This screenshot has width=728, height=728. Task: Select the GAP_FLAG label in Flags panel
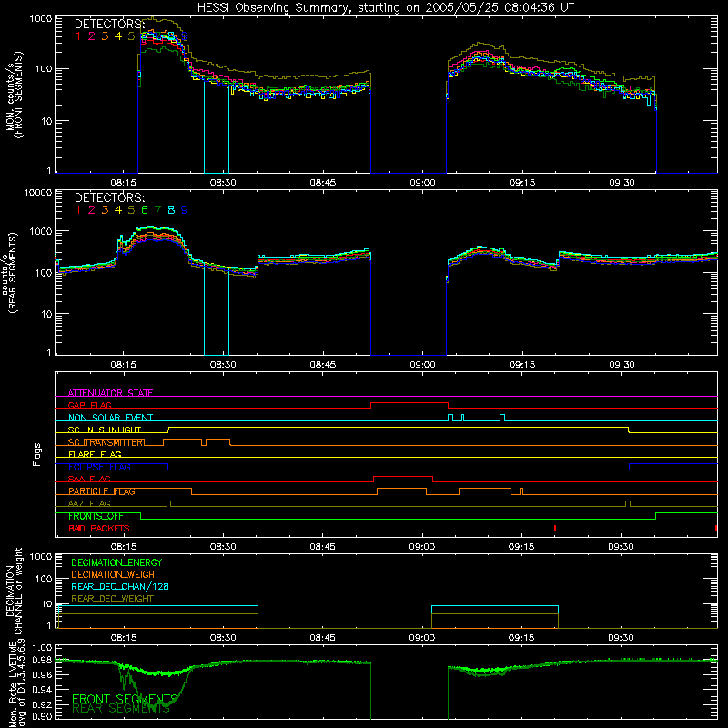89,405
